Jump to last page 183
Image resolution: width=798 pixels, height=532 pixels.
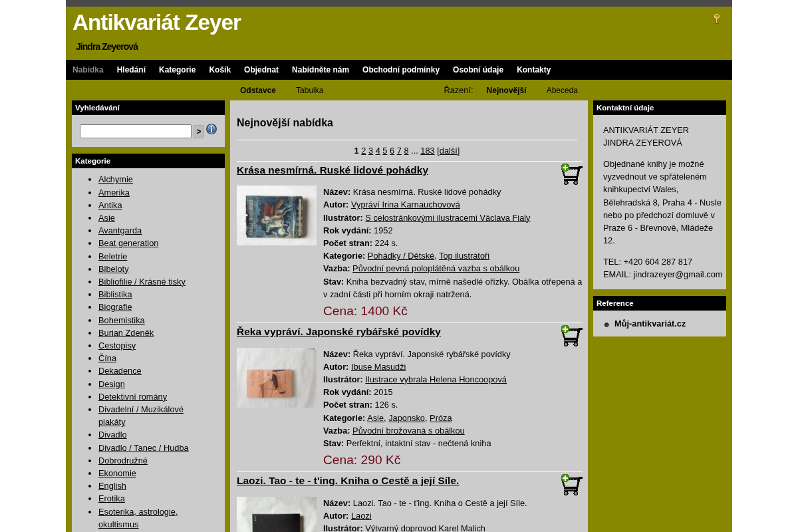[428, 151]
